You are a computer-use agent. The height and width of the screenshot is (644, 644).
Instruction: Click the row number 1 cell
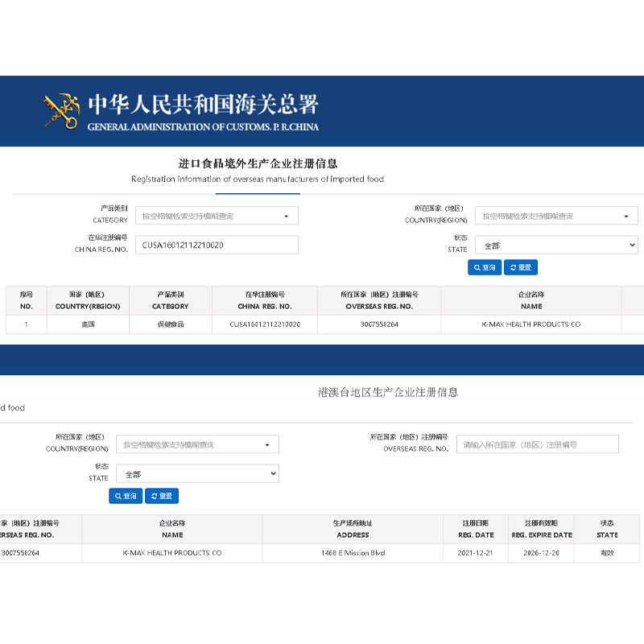click(27, 324)
